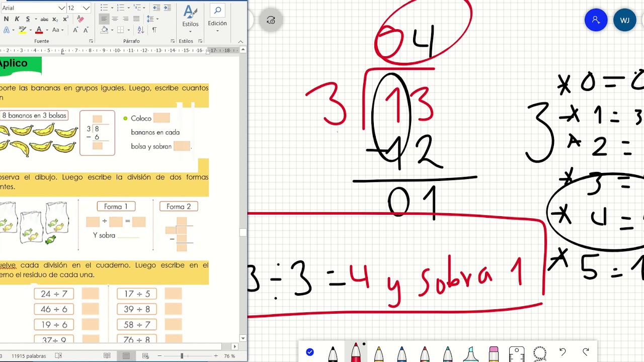Open the Arial font name dropdown
Screen dimensions: 644x362
(62, 8)
